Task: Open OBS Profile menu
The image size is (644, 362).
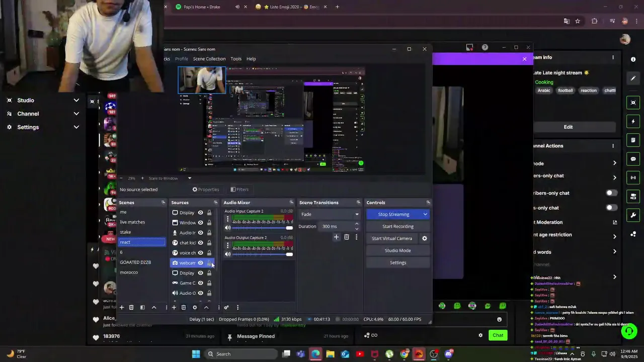Action: tap(182, 59)
